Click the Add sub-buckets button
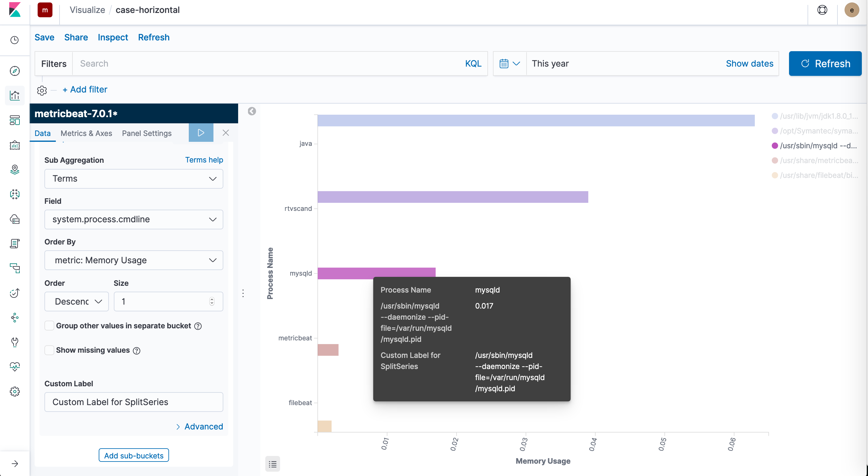Viewport: 868px width, 476px height. [x=134, y=455]
